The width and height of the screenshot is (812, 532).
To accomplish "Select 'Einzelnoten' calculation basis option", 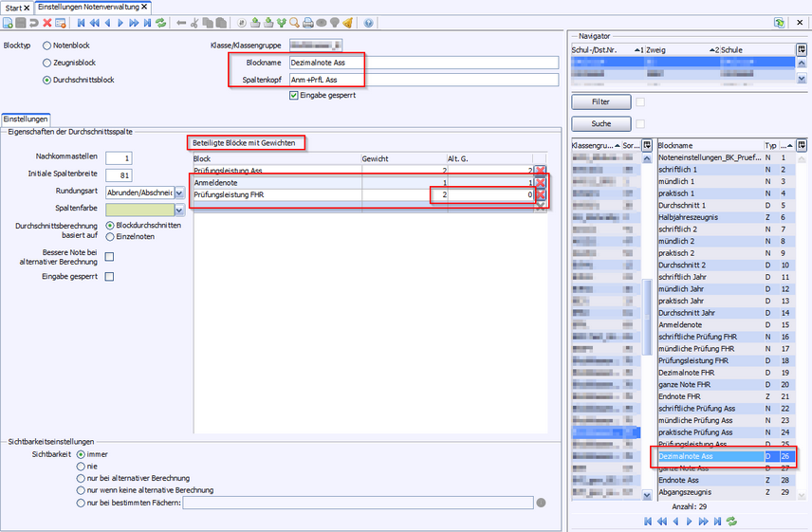I will click(110, 236).
